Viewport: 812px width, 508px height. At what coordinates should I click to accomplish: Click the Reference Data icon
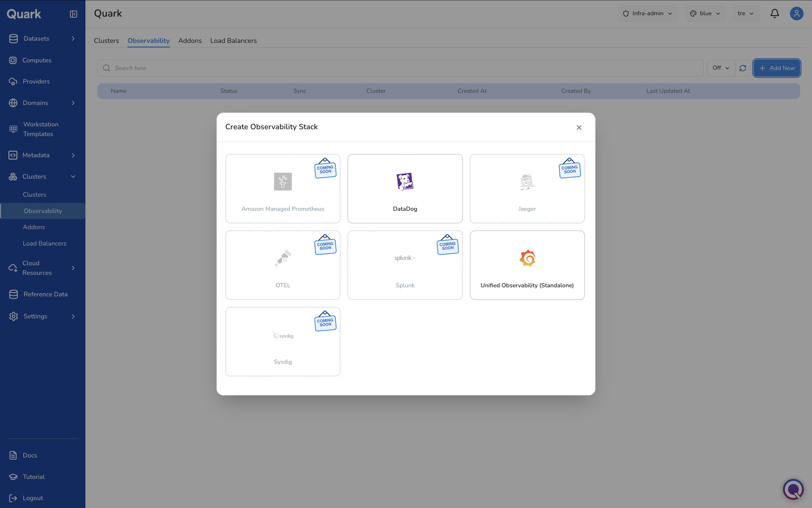14,294
